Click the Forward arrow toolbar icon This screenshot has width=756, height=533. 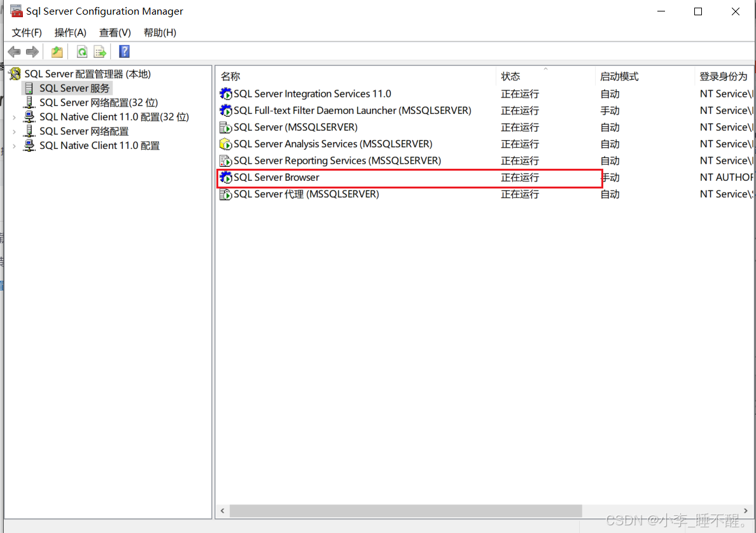click(32, 52)
